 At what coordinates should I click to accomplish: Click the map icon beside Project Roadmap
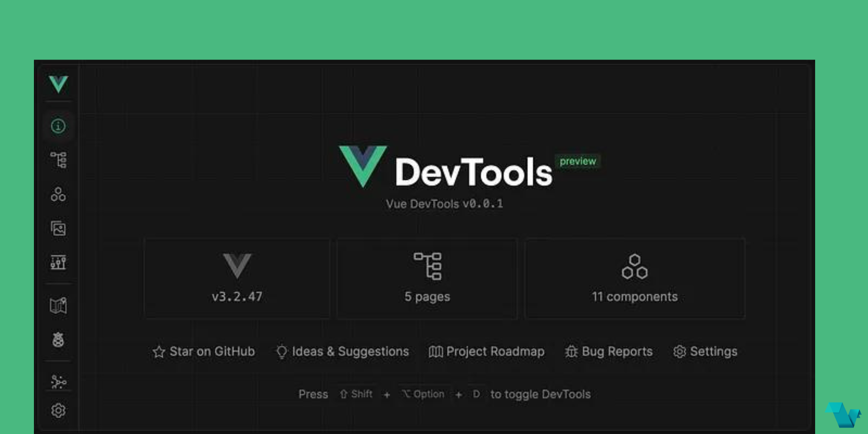coord(436,352)
